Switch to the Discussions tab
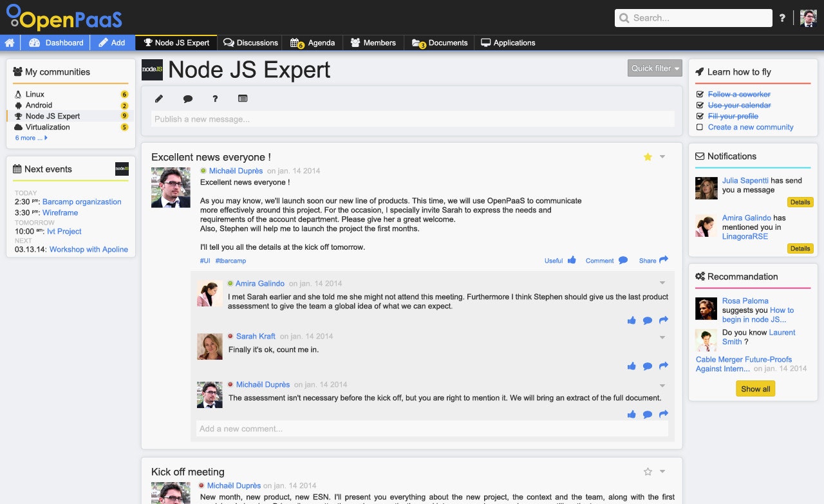 [250, 42]
